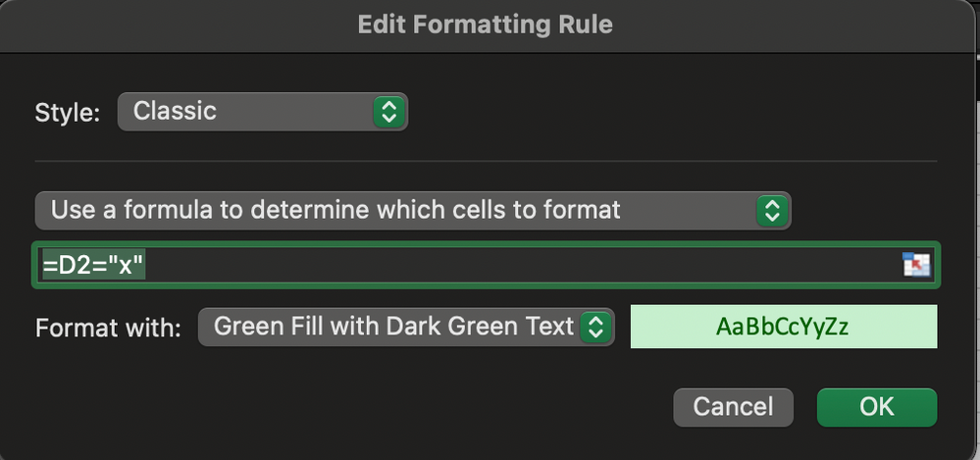Click the Edit Formatting Rule title bar
Screen dimensions: 980x460
click(485, 25)
